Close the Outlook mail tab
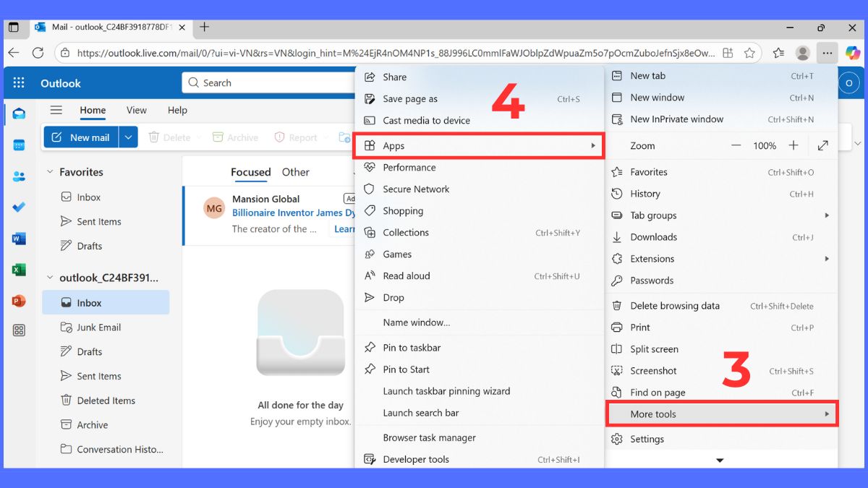 182,27
